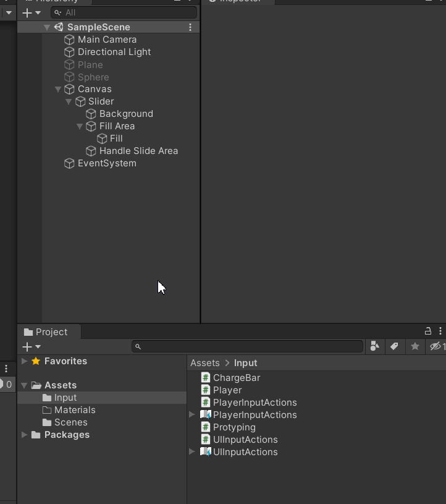Click Assets in the breadcrumb path
The image size is (446, 504).
tap(205, 363)
